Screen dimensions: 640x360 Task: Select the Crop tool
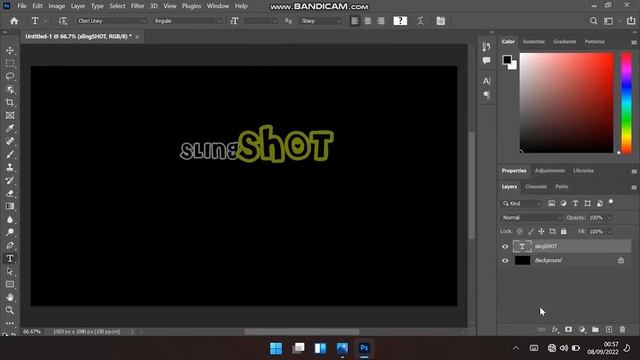click(x=10, y=102)
